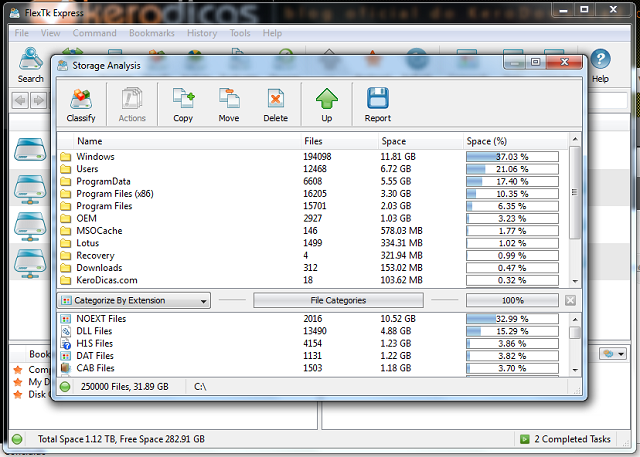640x457 pixels.
Task: Click the 37.03 % usage bar for Windows
Action: tap(512, 157)
